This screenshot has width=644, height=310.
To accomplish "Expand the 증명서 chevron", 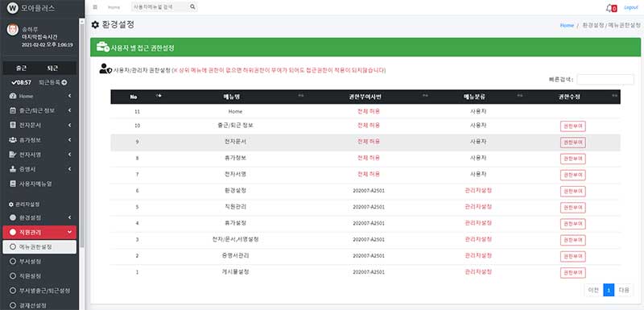I will tap(70, 169).
